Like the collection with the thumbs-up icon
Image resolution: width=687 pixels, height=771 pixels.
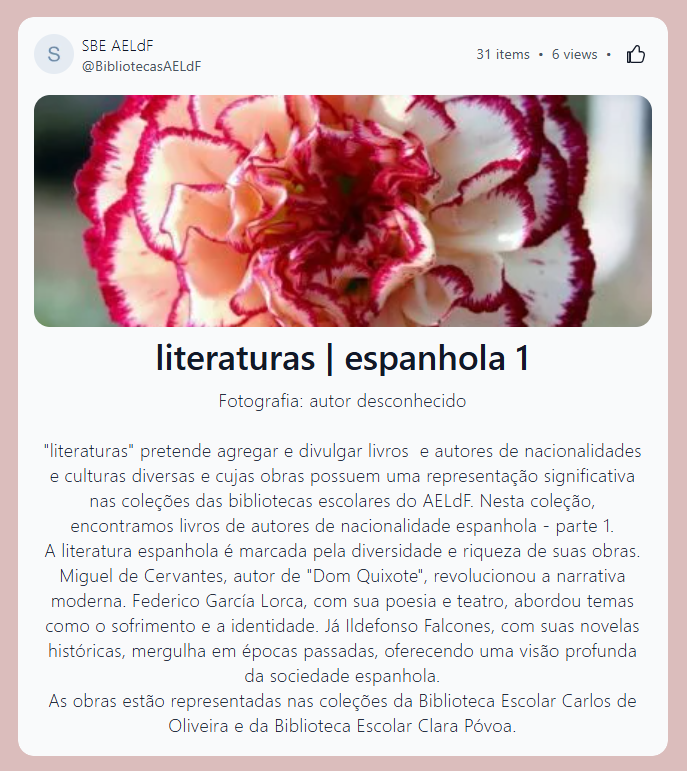coord(635,54)
